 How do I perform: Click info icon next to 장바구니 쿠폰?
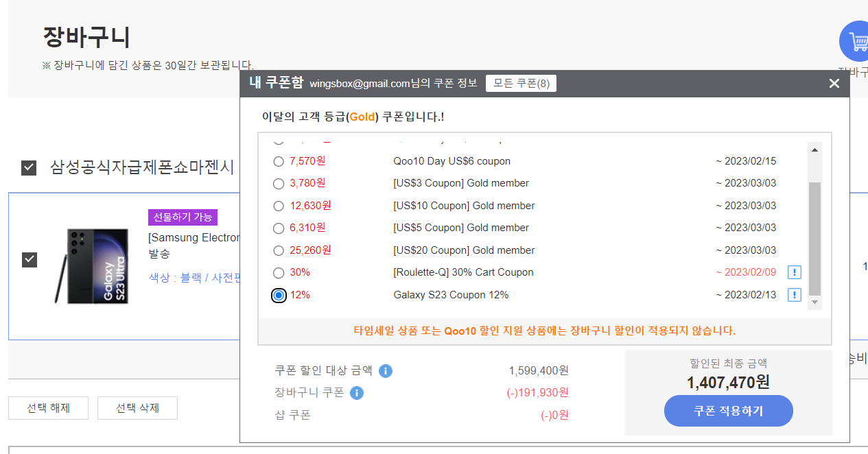[357, 393]
